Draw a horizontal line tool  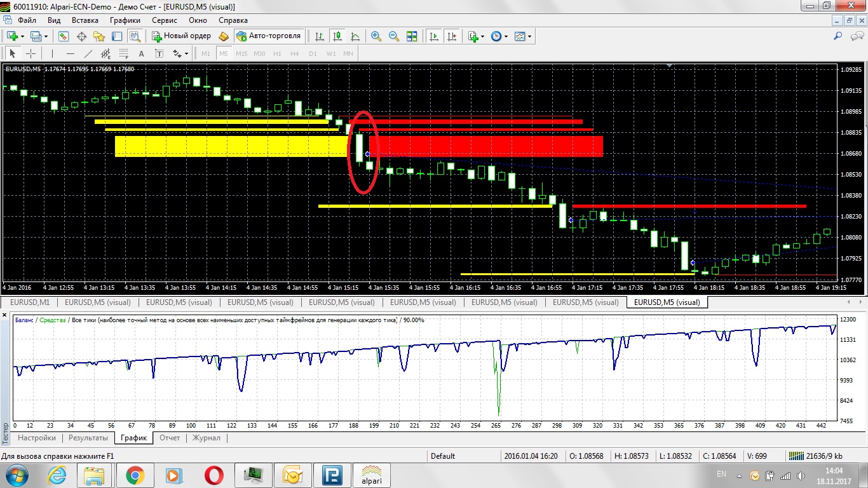[x=71, y=54]
